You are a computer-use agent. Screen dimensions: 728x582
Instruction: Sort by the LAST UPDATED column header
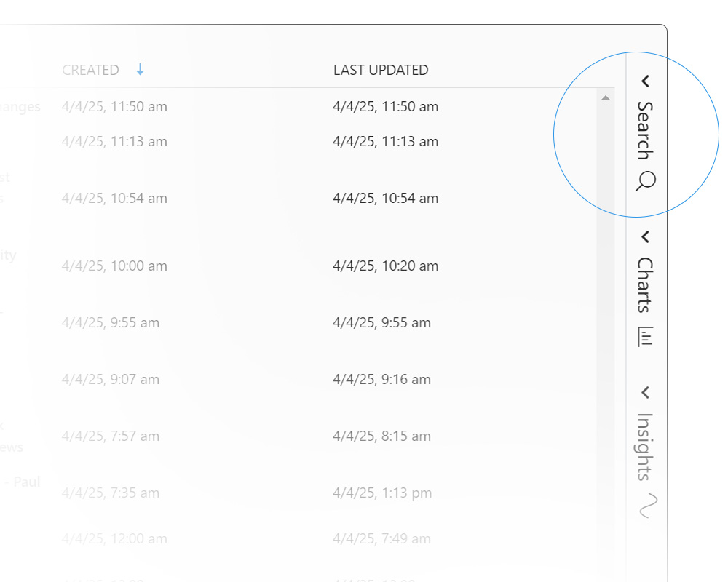[x=381, y=71]
